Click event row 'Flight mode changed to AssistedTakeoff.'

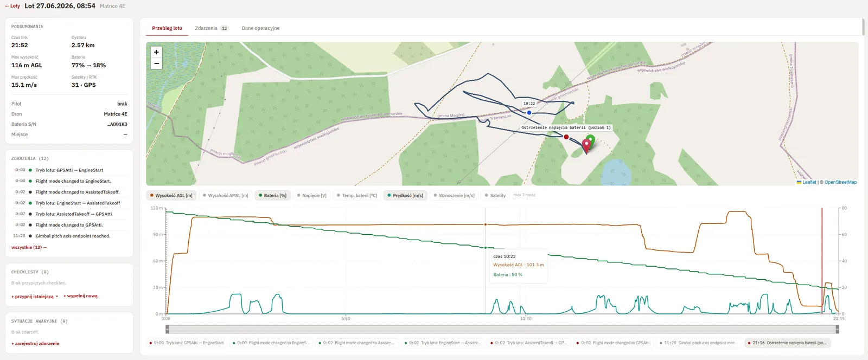[69, 192]
